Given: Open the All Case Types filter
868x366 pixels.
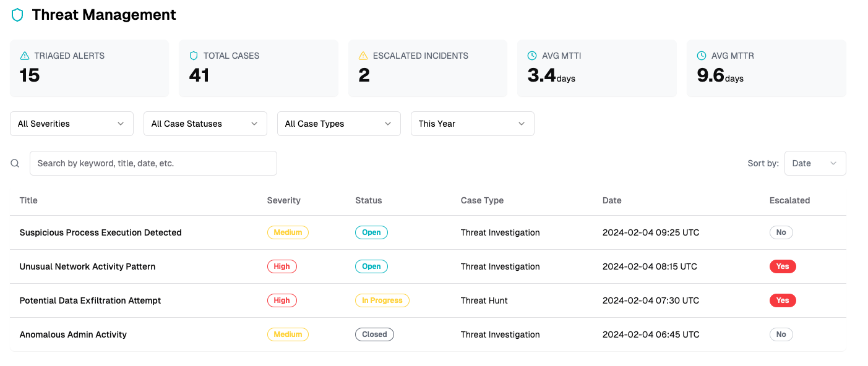Looking at the screenshot, I should point(339,124).
